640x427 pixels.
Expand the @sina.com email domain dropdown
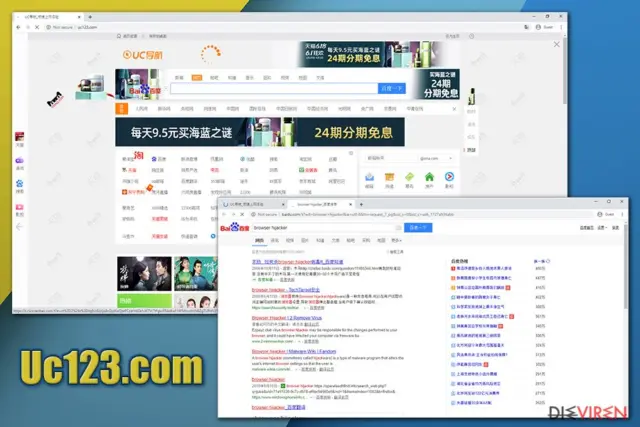coord(436,158)
